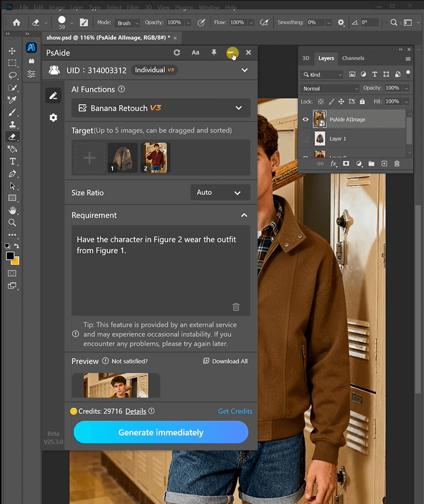Delete layer using the trash icon
This screenshot has width=424, height=504.
(396, 164)
